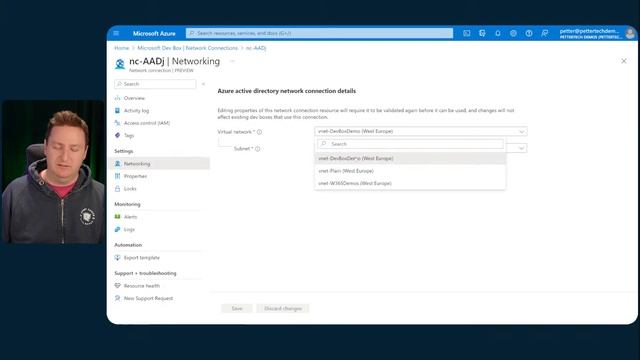Click the Networking icon under Settings

click(118, 164)
